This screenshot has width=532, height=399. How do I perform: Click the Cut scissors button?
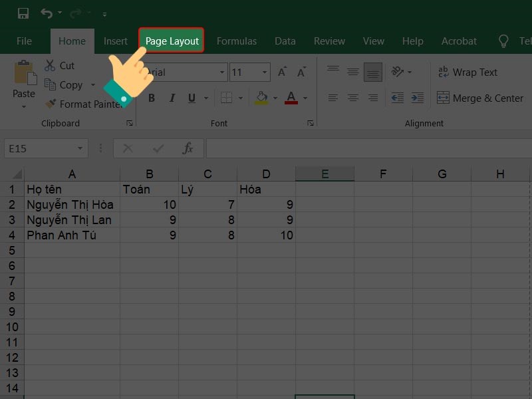click(60, 65)
